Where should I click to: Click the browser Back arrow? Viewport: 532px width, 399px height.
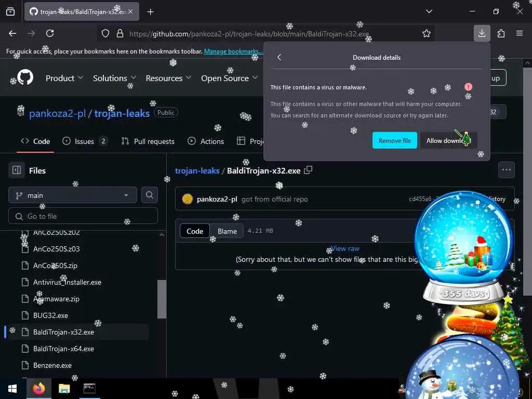point(12,33)
